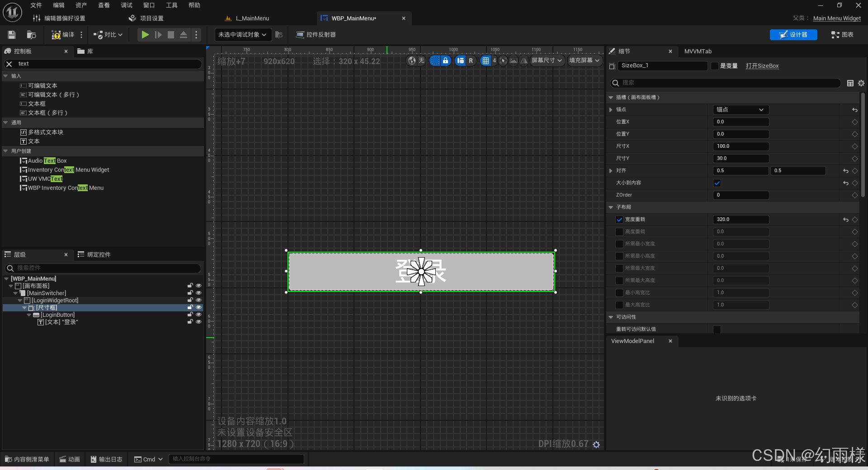This screenshot has width=868, height=470.
Task: Switch to the 库 (Library) tab
Action: pos(85,52)
